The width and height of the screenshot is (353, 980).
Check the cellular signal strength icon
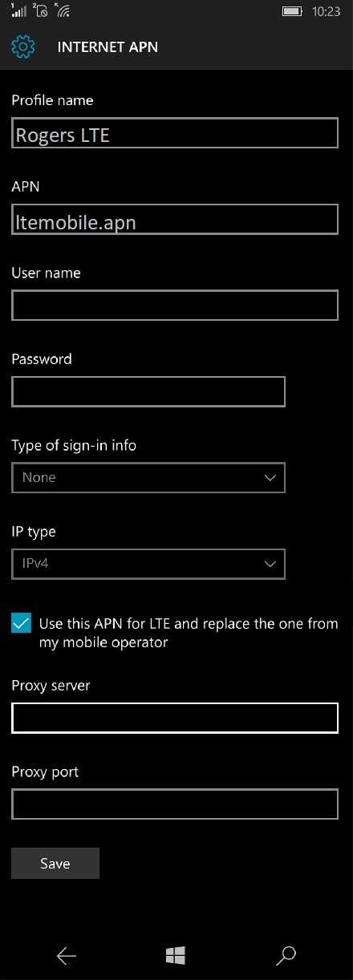[18, 11]
